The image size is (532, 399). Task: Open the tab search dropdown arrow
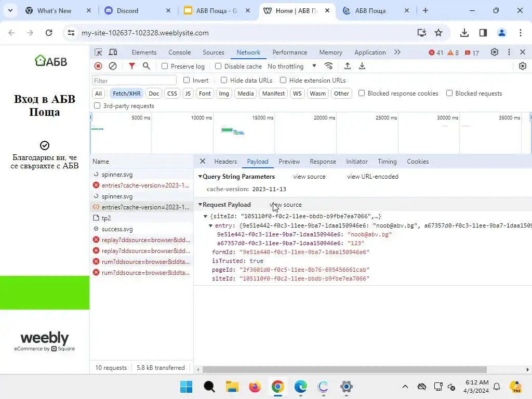tap(10, 10)
